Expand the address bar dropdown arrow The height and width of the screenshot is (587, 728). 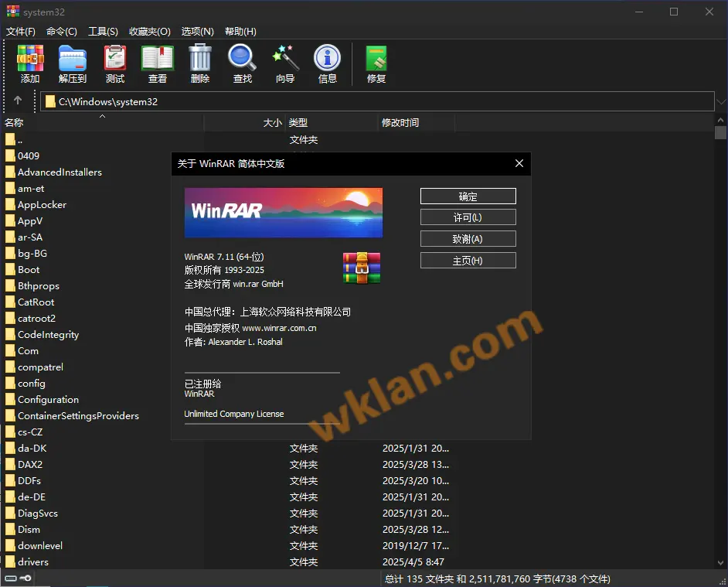[721, 101]
